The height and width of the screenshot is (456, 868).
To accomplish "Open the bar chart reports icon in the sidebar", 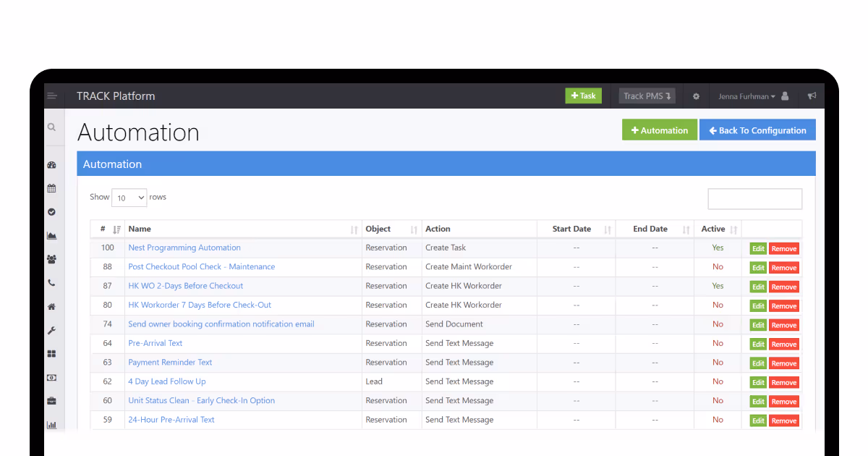I will tap(51, 425).
